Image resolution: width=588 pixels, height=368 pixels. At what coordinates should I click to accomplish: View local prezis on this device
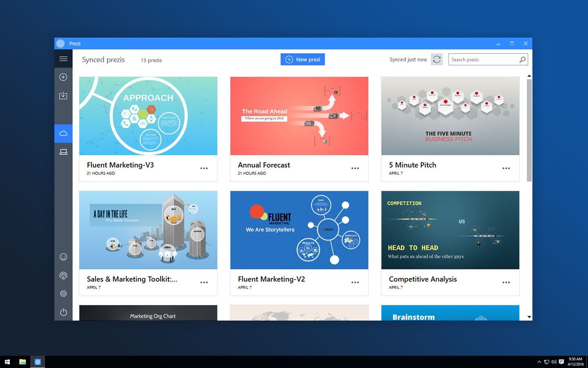coord(63,151)
